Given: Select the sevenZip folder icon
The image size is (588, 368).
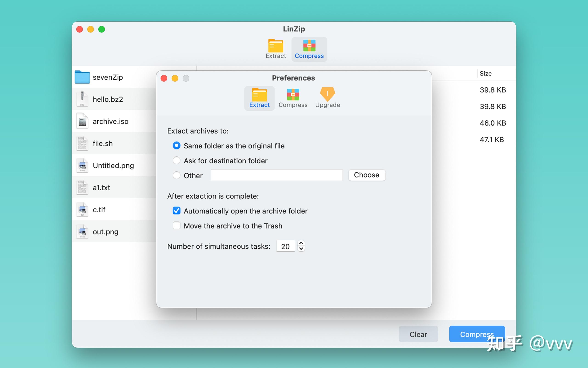Looking at the screenshot, I should coord(82,77).
